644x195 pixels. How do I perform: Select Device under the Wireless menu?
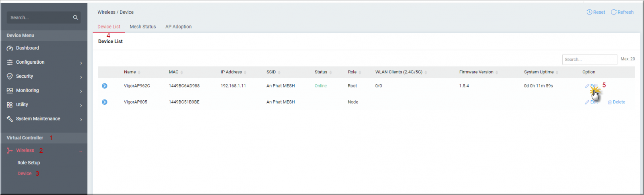[24, 174]
